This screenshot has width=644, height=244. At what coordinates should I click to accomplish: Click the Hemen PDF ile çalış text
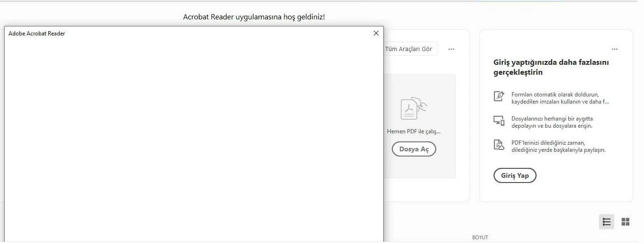(414, 131)
